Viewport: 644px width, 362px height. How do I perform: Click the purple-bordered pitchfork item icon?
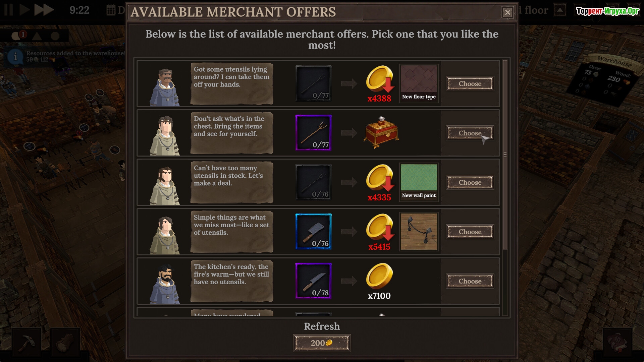(x=313, y=133)
